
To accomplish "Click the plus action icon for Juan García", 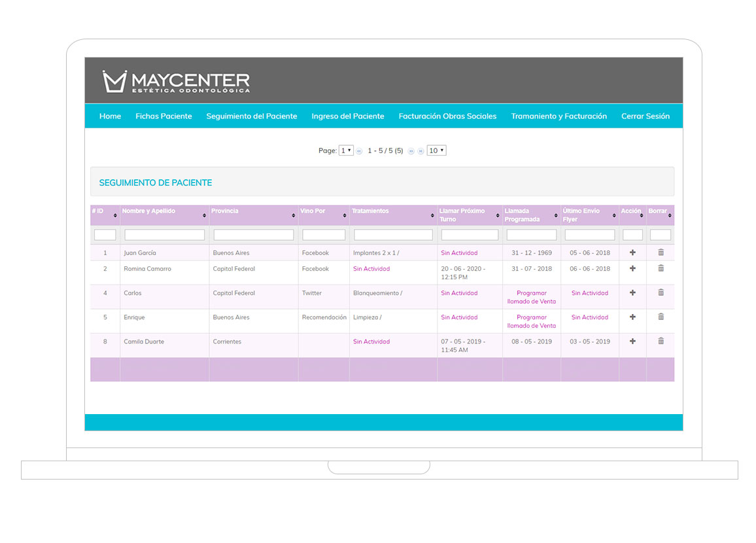I will point(632,252).
